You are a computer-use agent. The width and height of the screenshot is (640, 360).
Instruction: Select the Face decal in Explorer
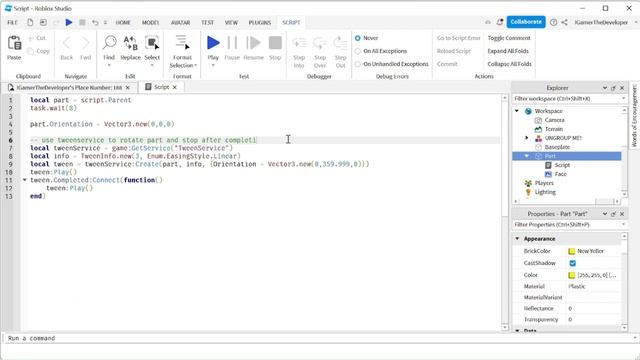coord(560,174)
